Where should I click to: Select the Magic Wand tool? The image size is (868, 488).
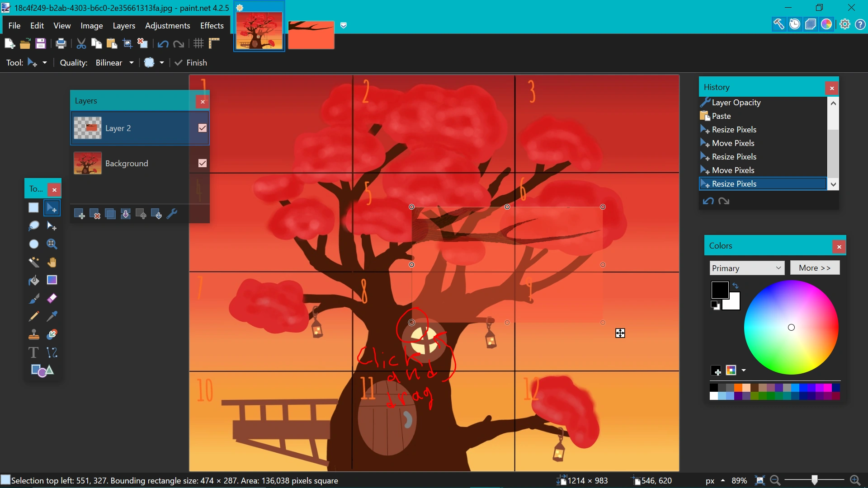(34, 262)
